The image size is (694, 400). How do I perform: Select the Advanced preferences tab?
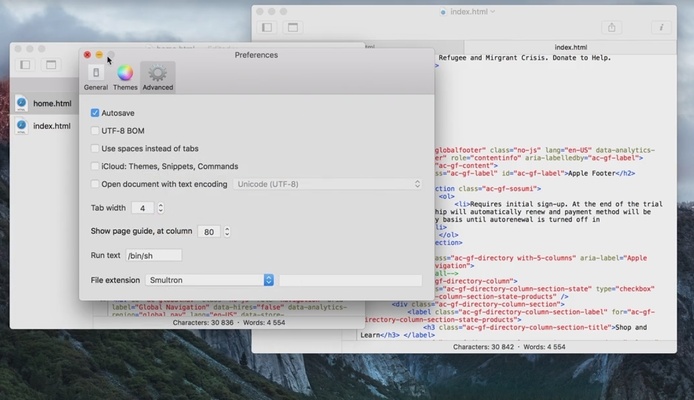[x=158, y=77]
